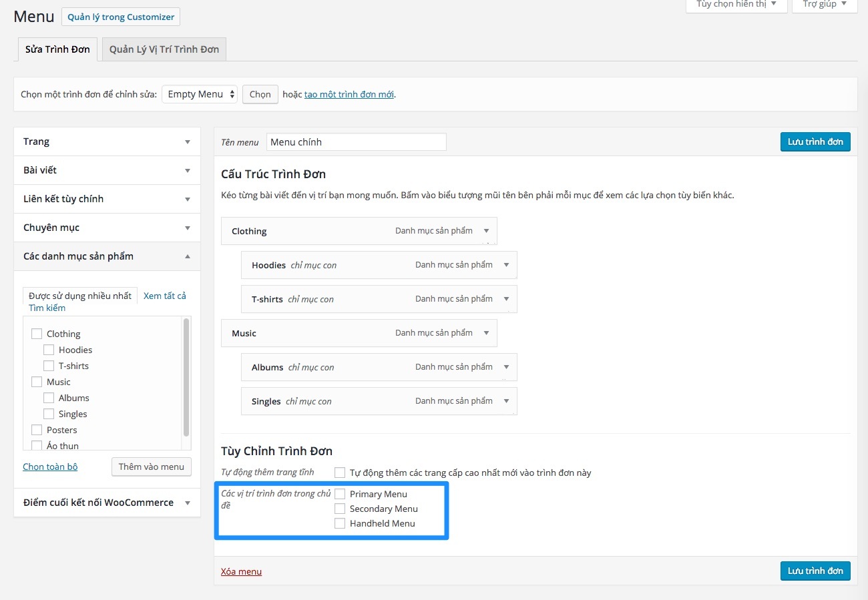
Task: Expand the Music menu item arrow
Action: [x=486, y=333]
